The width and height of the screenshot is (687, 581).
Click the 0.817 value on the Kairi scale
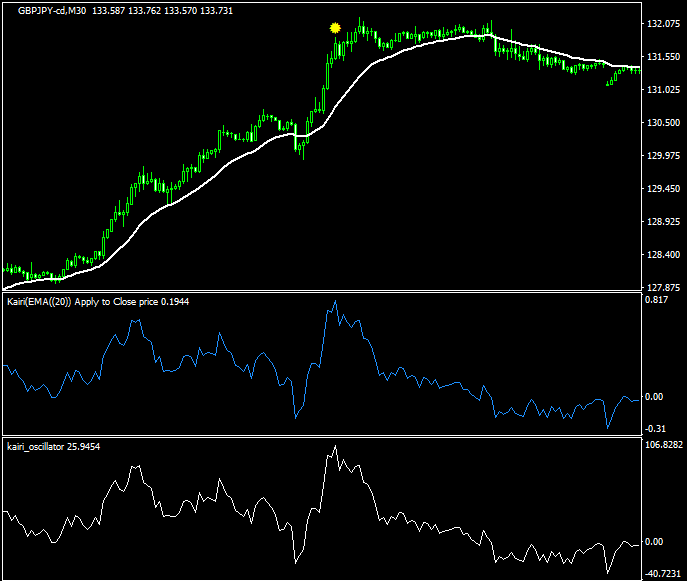[x=655, y=300]
